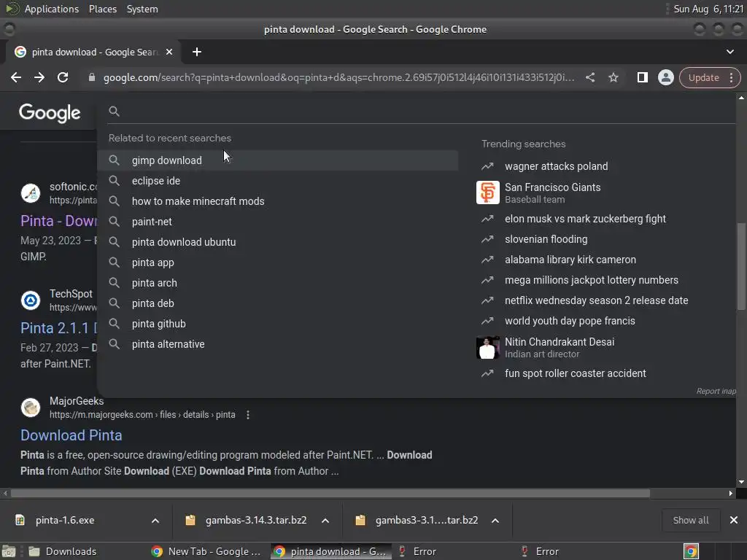This screenshot has height=560, width=747.
Task: Expand gambas3-3.1 tar.bz2 download options
Action: pos(495,521)
